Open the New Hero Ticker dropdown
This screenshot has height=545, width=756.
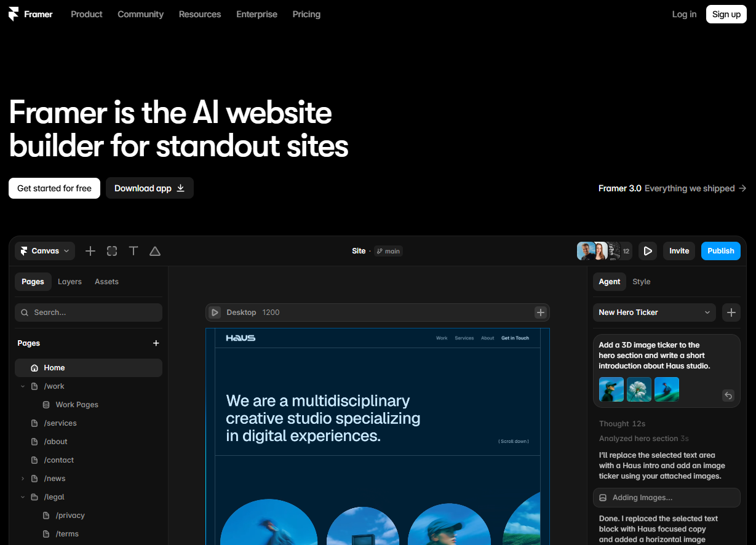click(655, 312)
